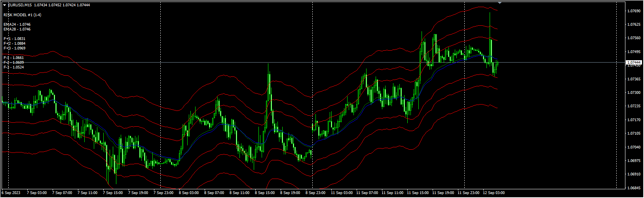Screen dimensions: 644x198
Task: Click the F-3 - 1.0524 level label
Action: (14, 67)
